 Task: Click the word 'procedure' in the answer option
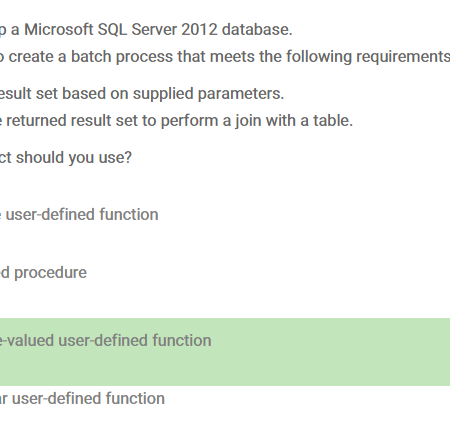coord(50,273)
